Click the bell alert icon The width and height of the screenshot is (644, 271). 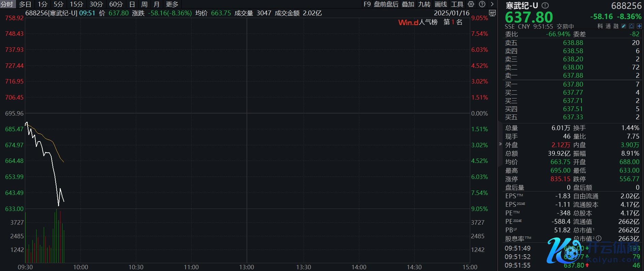coord(631,26)
